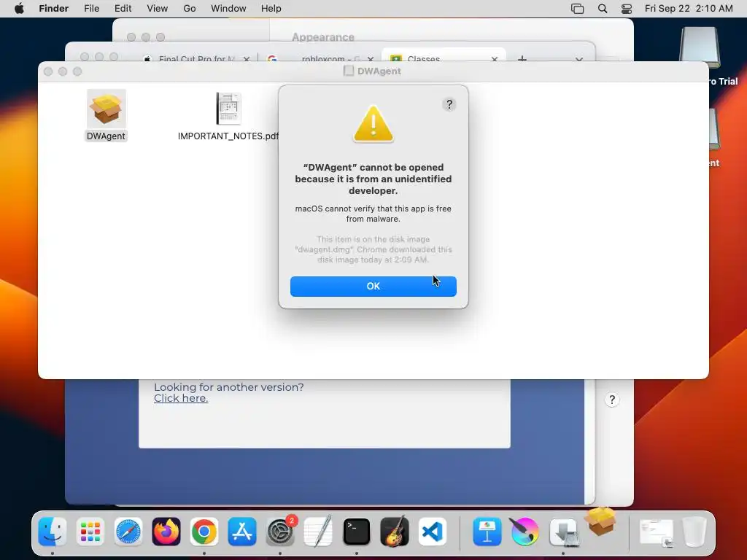Launch Safari from the Dock
Image resolution: width=747 pixels, height=560 pixels.
[x=128, y=532]
